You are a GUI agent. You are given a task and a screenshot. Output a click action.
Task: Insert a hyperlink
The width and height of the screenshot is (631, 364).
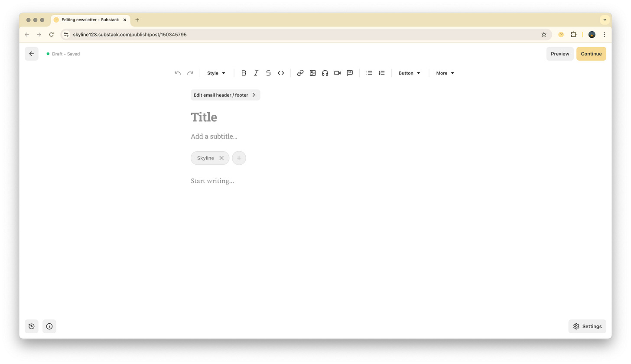(x=300, y=73)
